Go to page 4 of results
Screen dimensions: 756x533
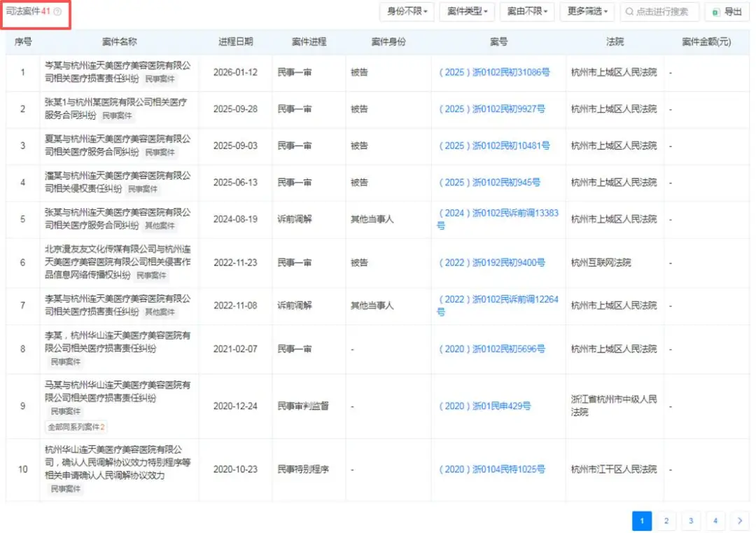pos(715,521)
